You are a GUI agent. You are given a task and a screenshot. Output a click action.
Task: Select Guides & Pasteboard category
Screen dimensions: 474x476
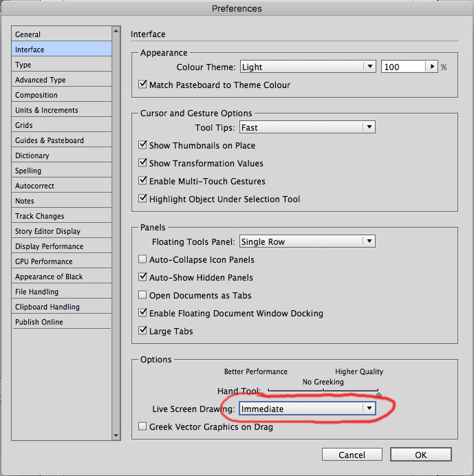[62, 140]
